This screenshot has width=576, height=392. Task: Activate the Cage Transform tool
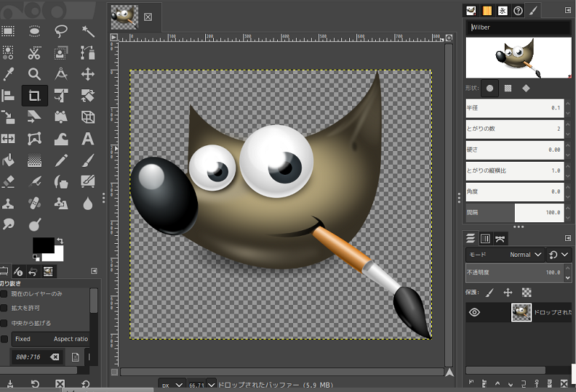(x=35, y=139)
